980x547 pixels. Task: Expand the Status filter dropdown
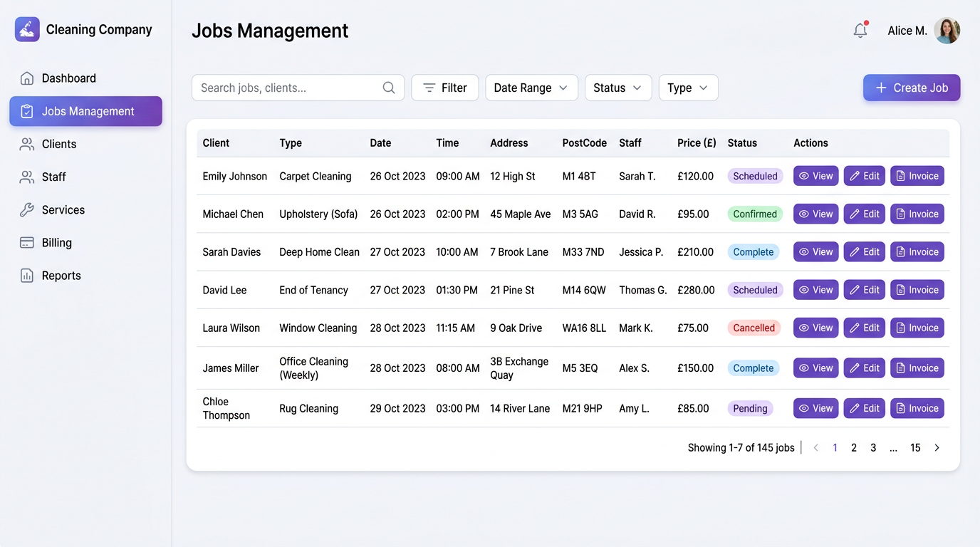[617, 87]
